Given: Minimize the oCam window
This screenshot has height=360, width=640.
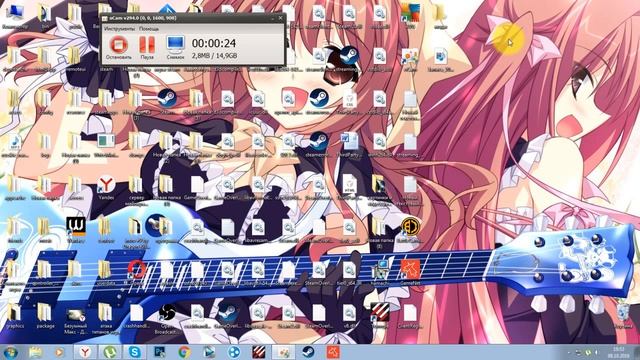Looking at the screenshot, I should coord(272,18).
